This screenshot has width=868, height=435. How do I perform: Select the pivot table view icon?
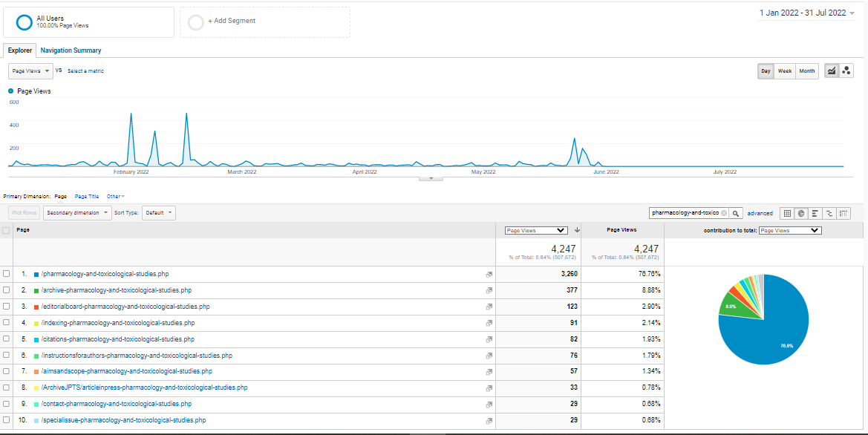coord(843,213)
